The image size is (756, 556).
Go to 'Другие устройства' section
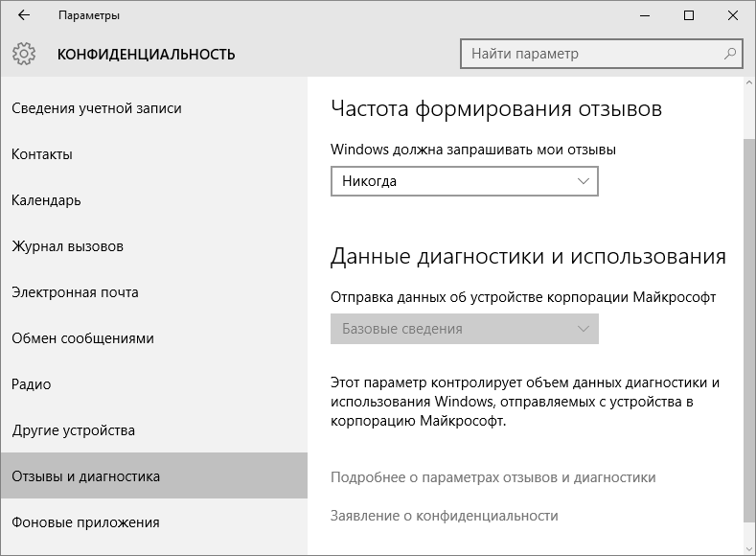click(154, 430)
